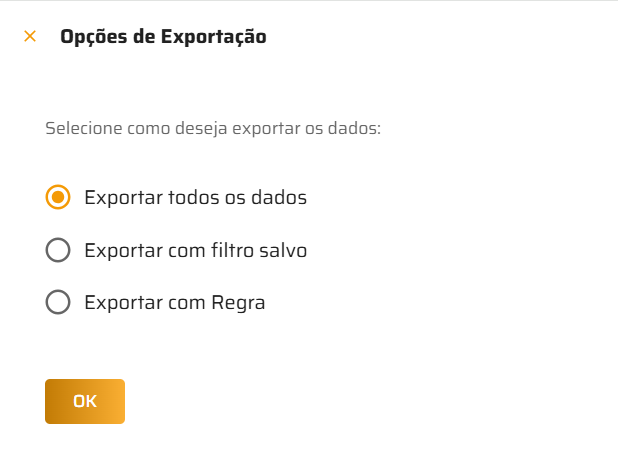
Task: Dismiss the export dialog using the X
Action: coord(30,37)
